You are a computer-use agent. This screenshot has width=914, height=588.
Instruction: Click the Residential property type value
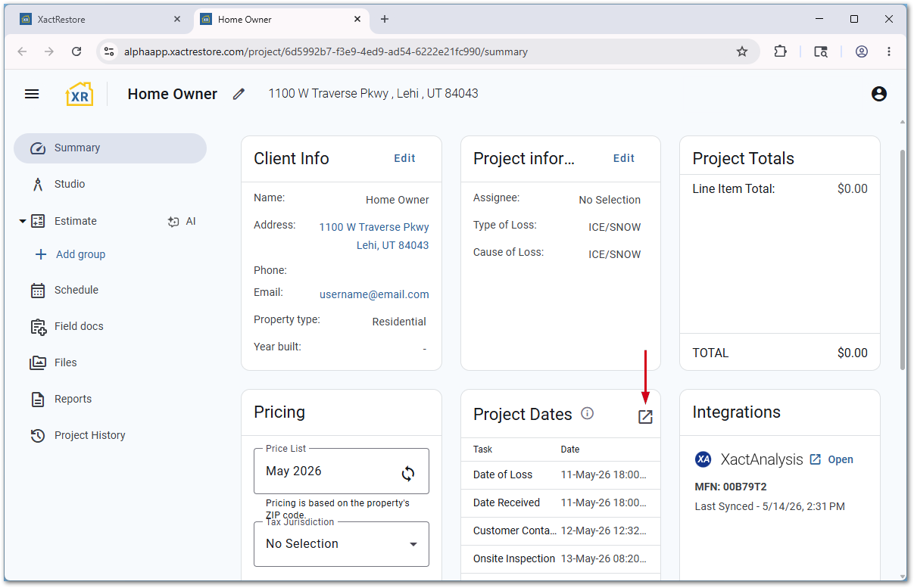click(x=399, y=322)
